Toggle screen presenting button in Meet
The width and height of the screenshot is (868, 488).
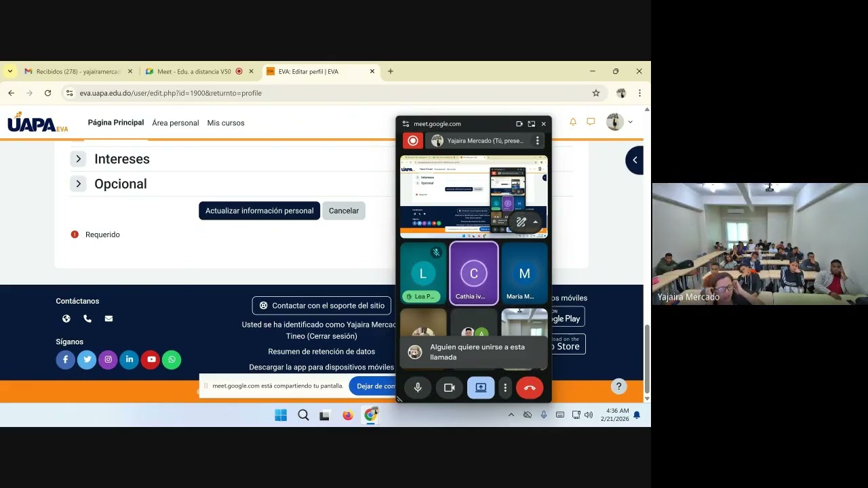[481, 388]
